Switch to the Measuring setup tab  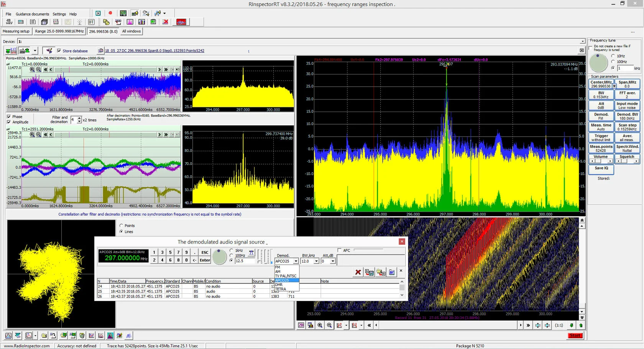tap(16, 31)
